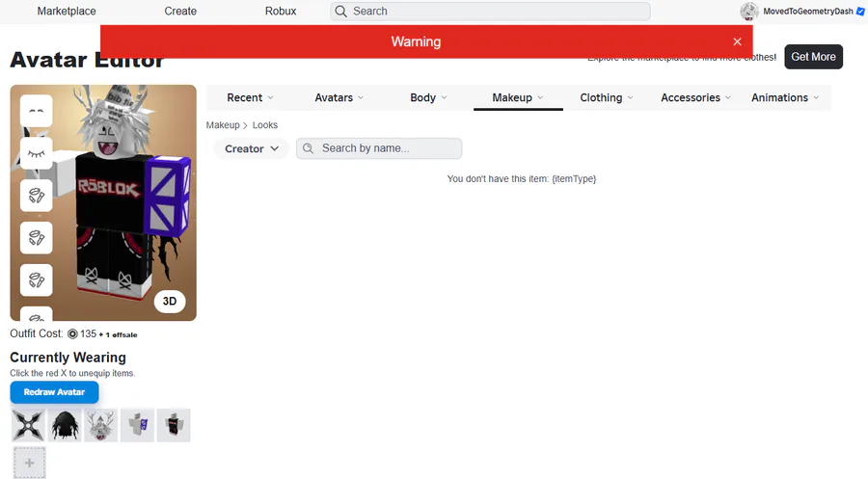Expand the Recent dropdown tab

pyautogui.click(x=250, y=98)
